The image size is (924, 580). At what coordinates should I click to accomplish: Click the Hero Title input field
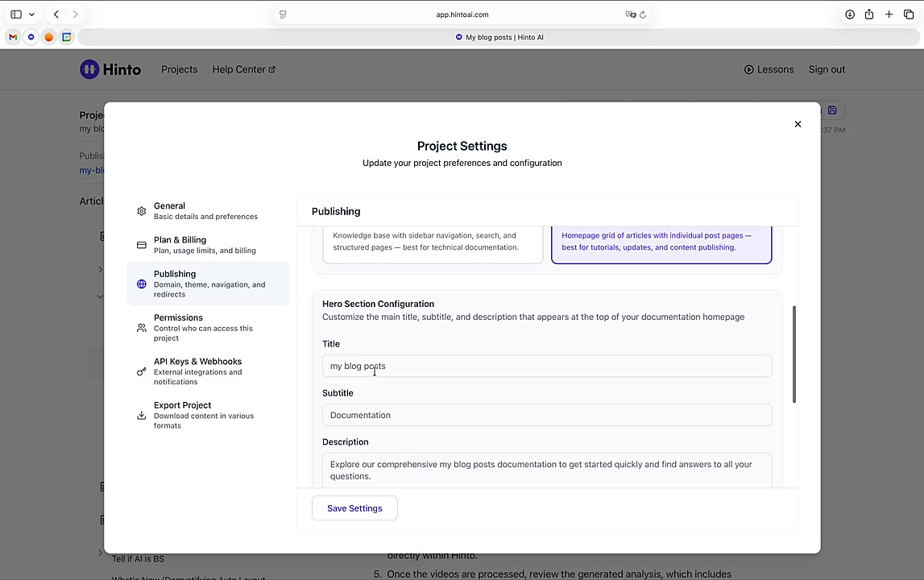(546, 366)
